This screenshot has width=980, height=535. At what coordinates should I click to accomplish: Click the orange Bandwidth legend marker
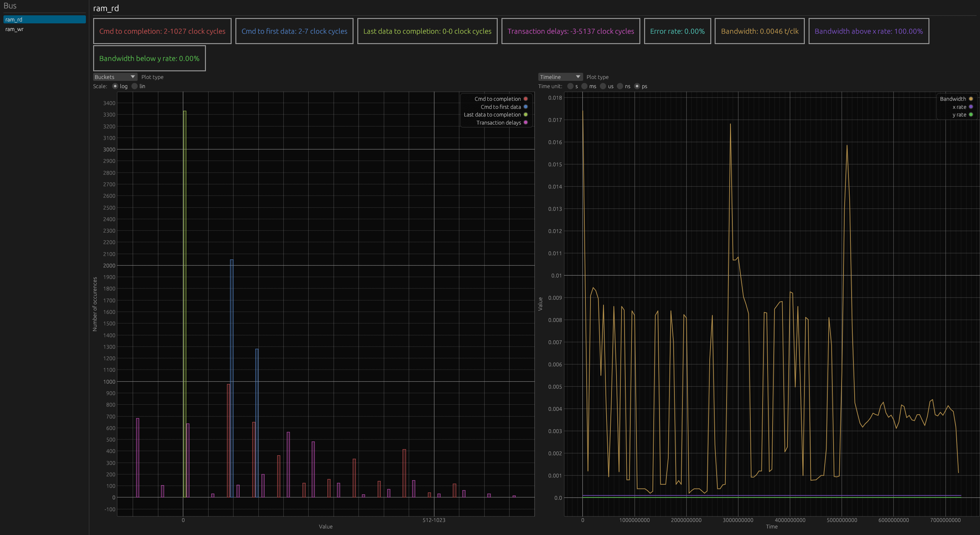[970, 99]
